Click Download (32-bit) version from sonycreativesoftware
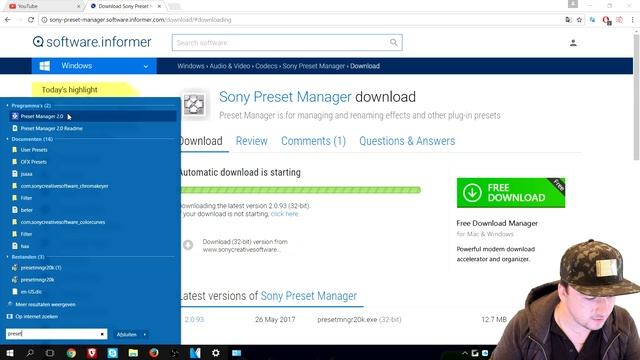The width and height of the screenshot is (640, 360). [x=245, y=245]
